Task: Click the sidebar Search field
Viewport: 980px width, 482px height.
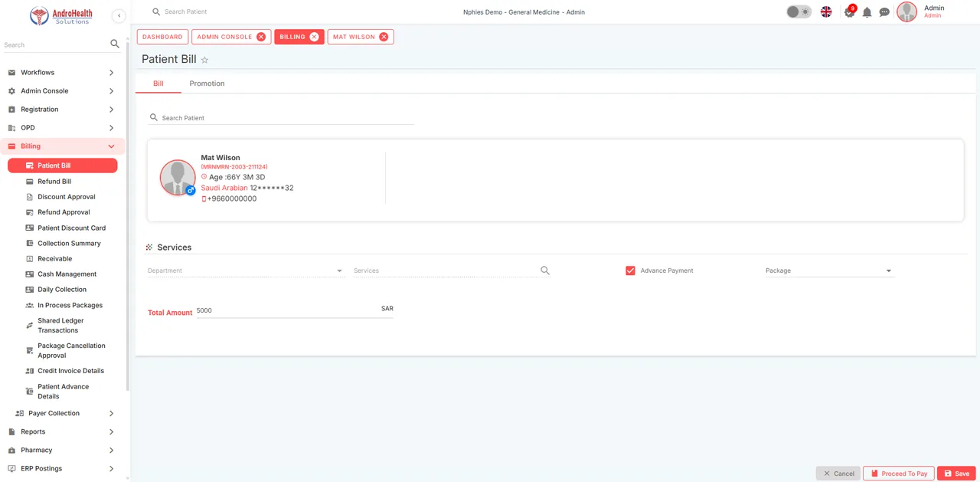Action: (x=54, y=44)
